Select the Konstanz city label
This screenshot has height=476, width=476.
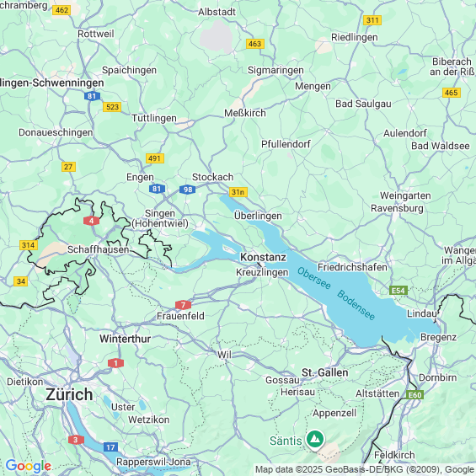(x=263, y=257)
